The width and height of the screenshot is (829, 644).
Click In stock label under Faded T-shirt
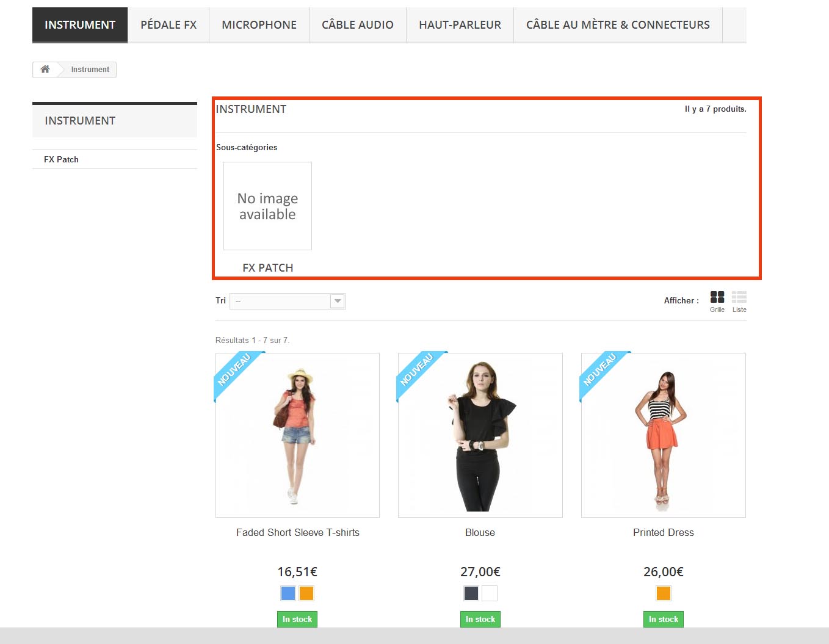click(297, 619)
